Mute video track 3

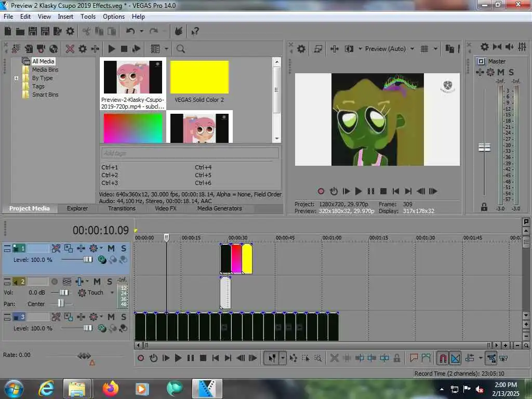pos(111,317)
